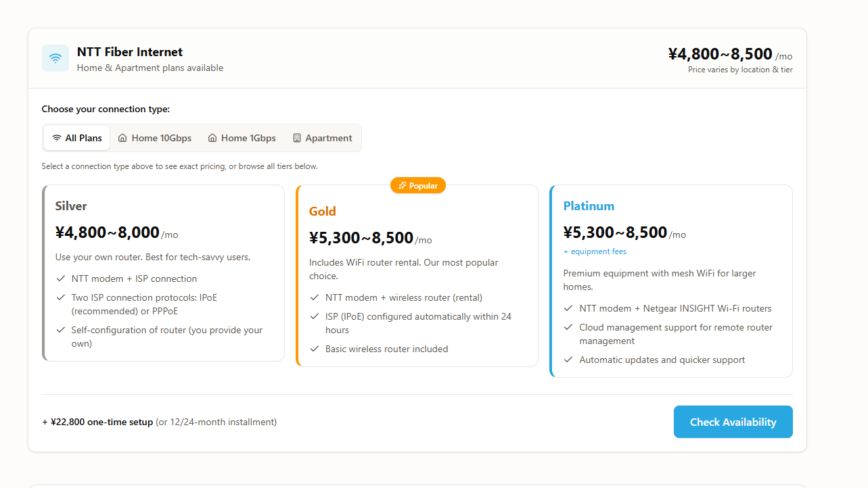Select the Gold plan card title

click(323, 212)
